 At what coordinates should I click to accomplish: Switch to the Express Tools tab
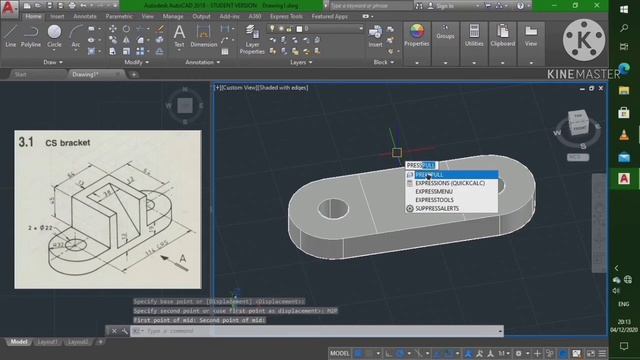pyautogui.click(x=286, y=16)
